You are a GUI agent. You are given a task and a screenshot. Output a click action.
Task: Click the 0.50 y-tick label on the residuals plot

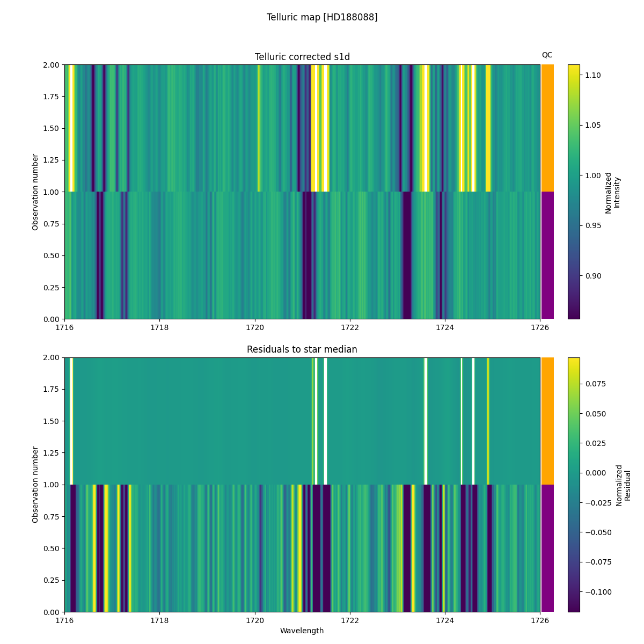point(52,548)
